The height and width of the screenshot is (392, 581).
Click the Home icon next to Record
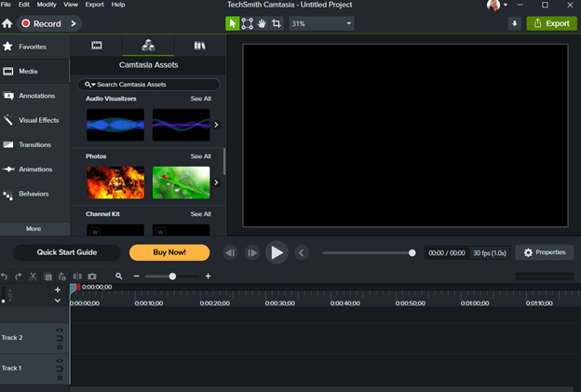(x=7, y=23)
